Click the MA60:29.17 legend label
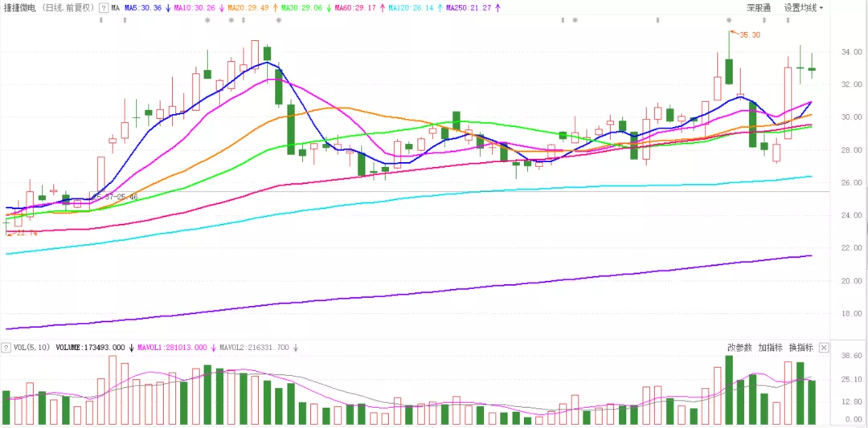The width and height of the screenshot is (868, 428). click(356, 8)
